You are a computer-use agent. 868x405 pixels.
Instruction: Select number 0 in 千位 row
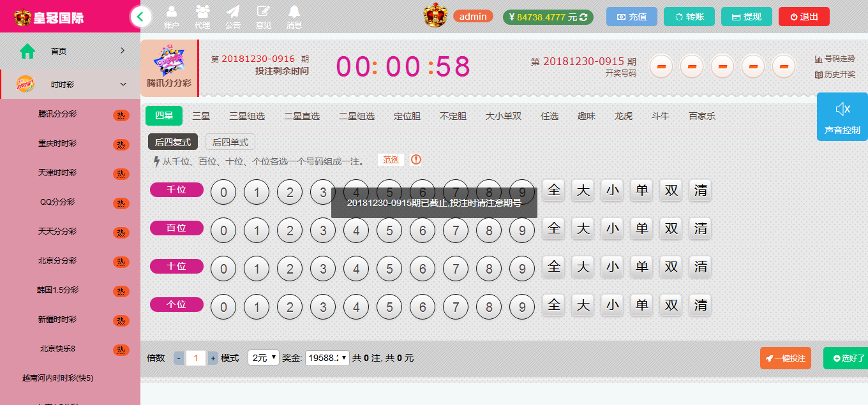point(223,192)
